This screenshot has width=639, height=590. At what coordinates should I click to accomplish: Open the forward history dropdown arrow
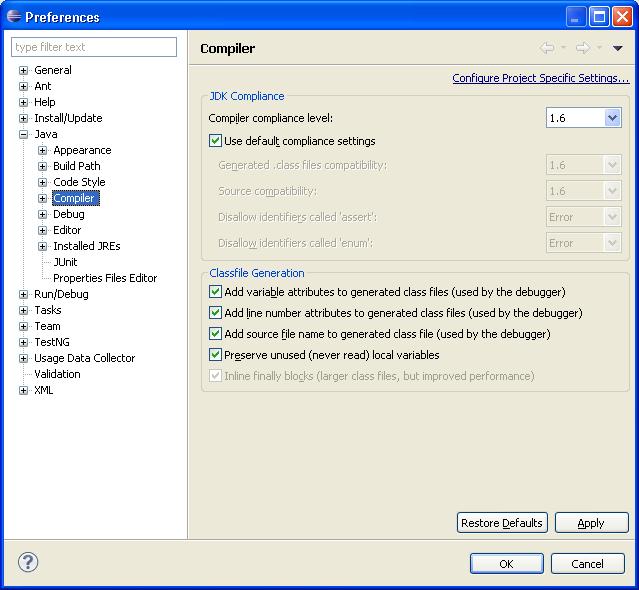coord(599,48)
